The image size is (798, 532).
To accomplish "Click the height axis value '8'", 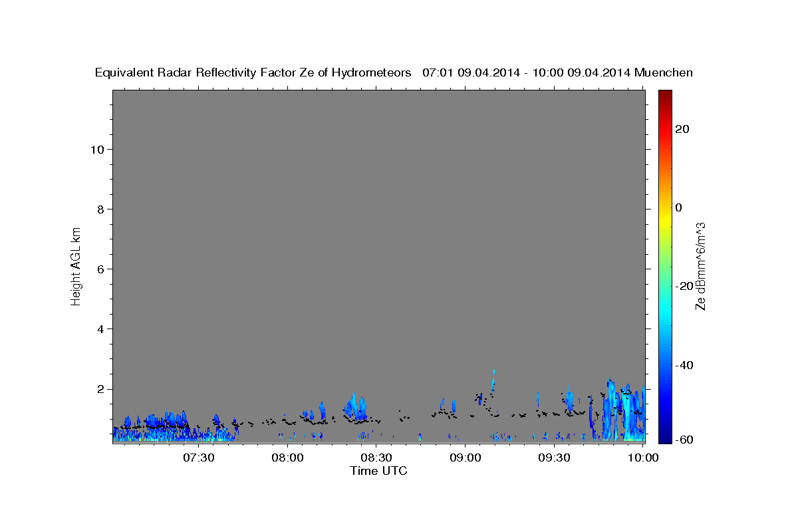I will coord(100,209).
